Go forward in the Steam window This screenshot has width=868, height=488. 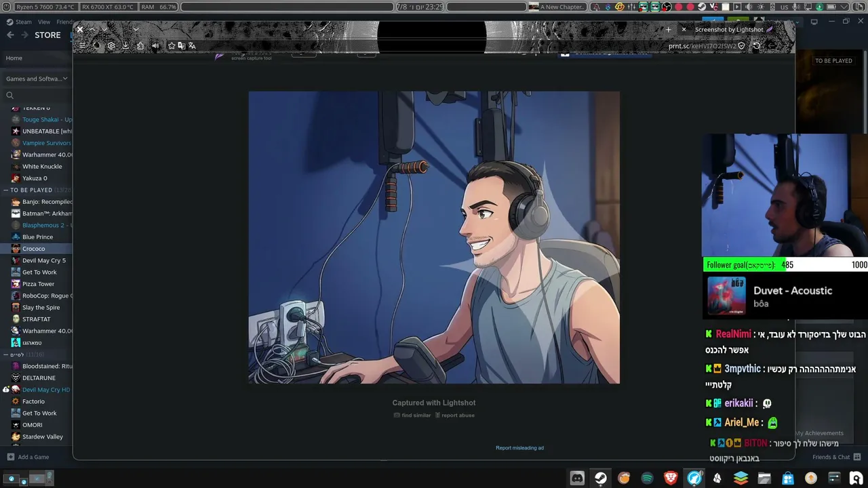[x=24, y=35]
